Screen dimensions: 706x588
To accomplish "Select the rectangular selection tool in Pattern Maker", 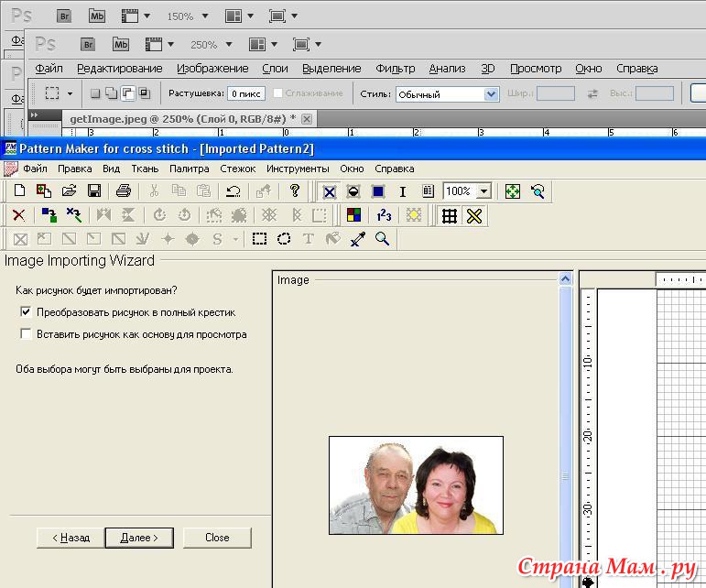I will point(259,239).
